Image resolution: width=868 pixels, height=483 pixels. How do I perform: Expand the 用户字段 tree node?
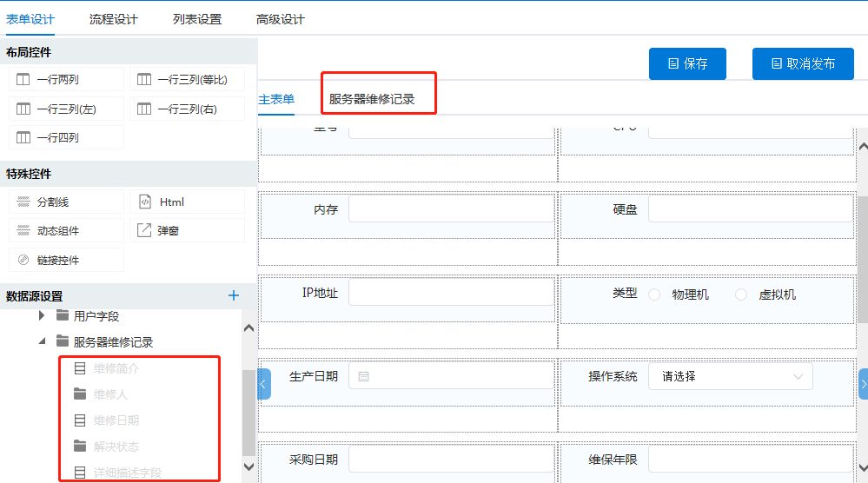[42, 315]
